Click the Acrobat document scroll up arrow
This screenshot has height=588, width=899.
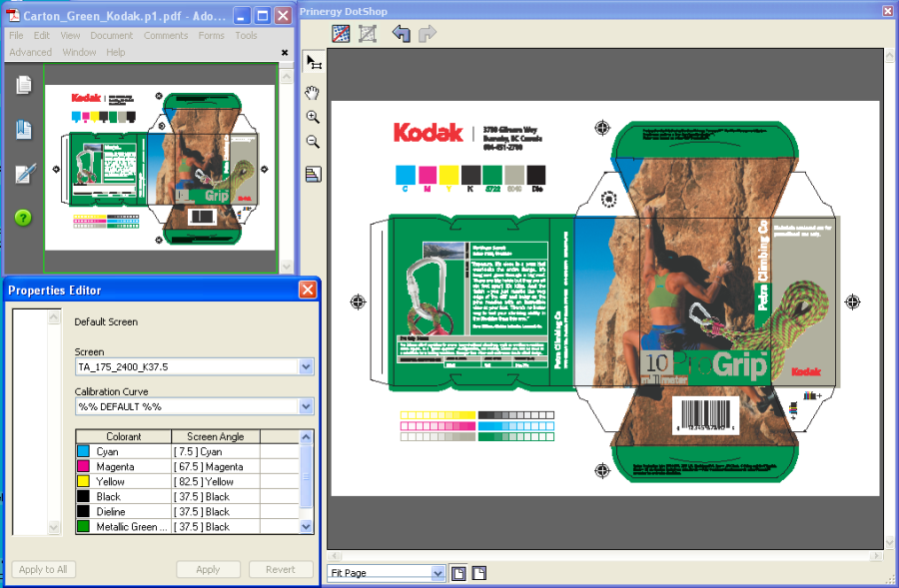pos(287,76)
